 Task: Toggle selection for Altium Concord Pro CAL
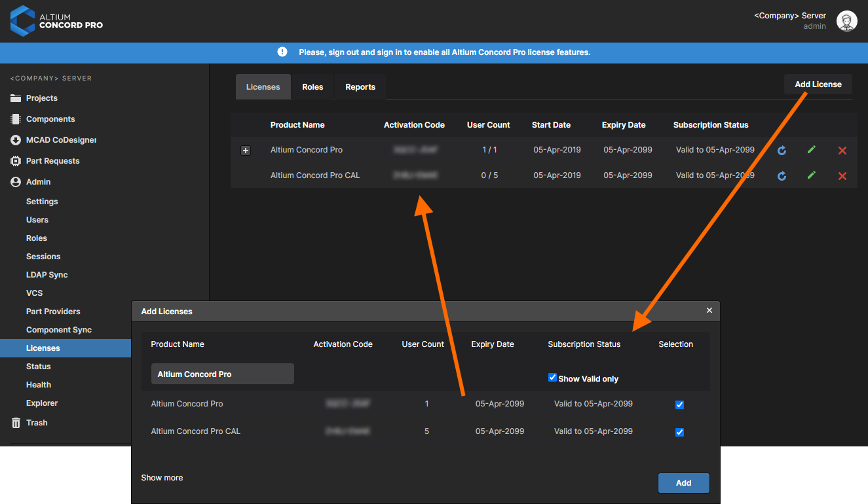pyautogui.click(x=679, y=432)
